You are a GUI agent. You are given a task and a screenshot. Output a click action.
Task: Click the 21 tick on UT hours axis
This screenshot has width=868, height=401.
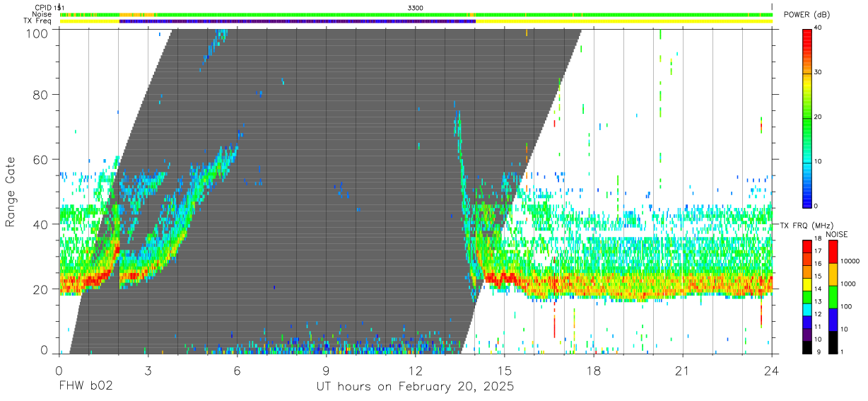tap(683, 370)
